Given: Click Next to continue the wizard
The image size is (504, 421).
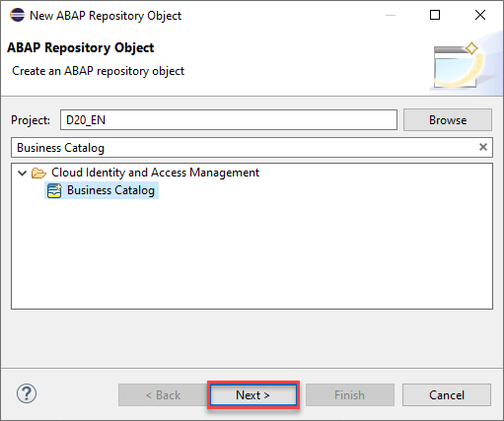Looking at the screenshot, I should (x=252, y=395).
